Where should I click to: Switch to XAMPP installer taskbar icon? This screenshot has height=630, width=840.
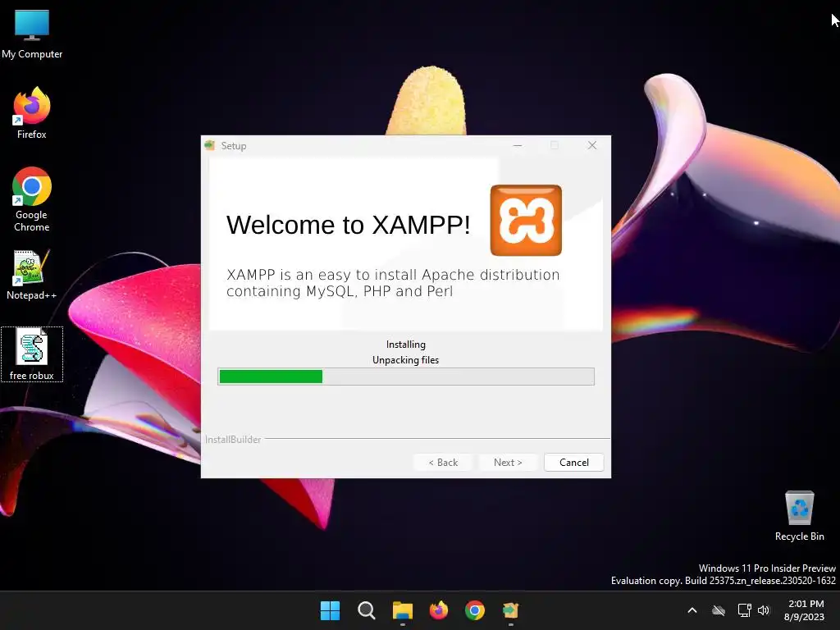click(510, 610)
